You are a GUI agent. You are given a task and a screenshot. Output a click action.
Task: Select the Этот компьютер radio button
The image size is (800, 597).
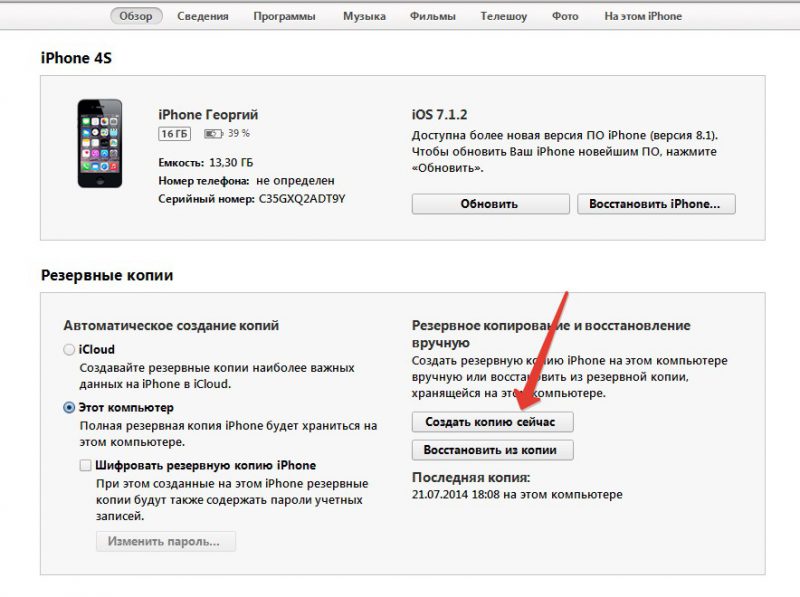pyautogui.click(x=69, y=408)
